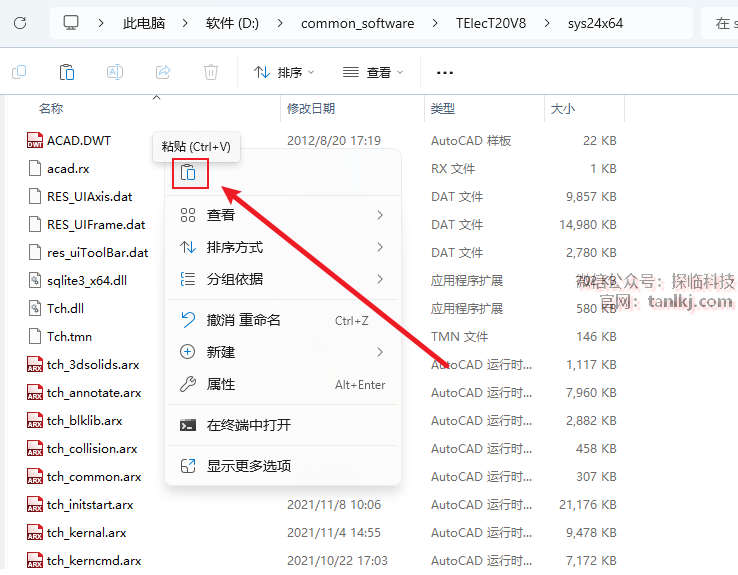
Task: Click the refresh button near address bar
Action: [21, 22]
